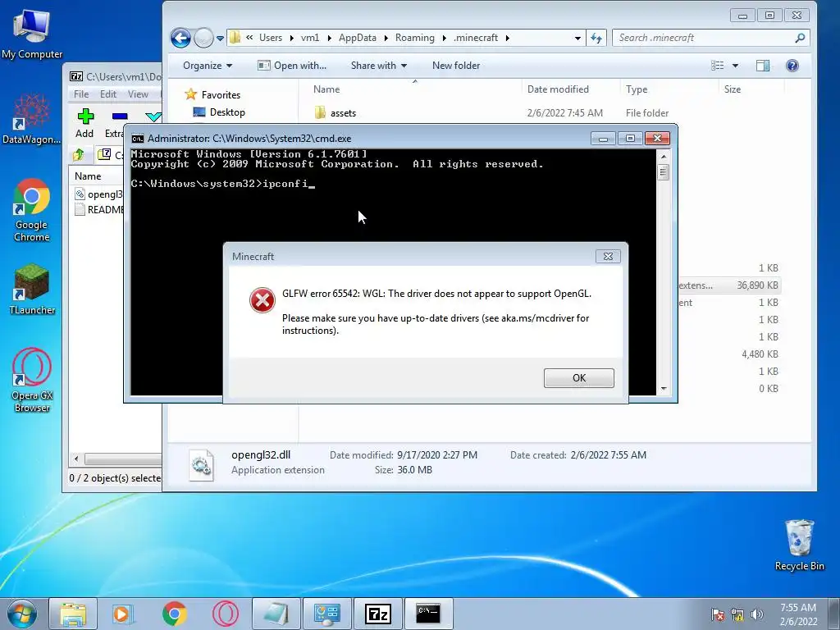Refresh the .minecraft folder view
Screen dimensions: 840x630
point(596,38)
